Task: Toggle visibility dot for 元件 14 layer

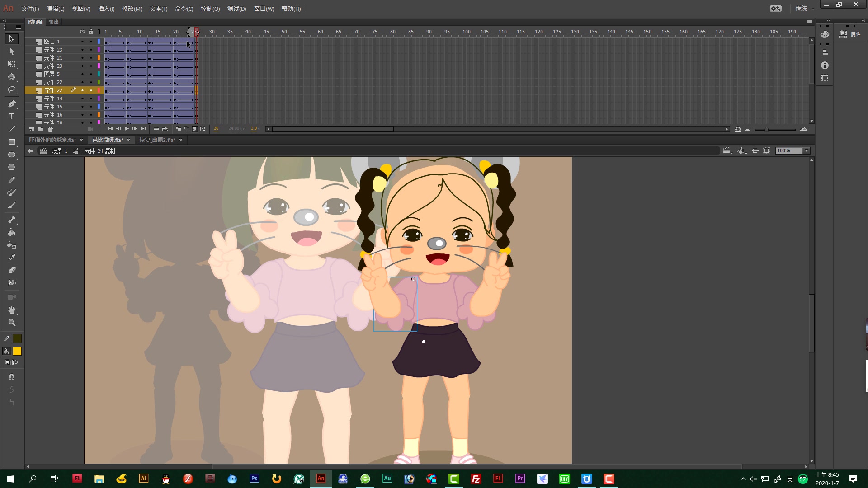Action: pyautogui.click(x=82, y=99)
